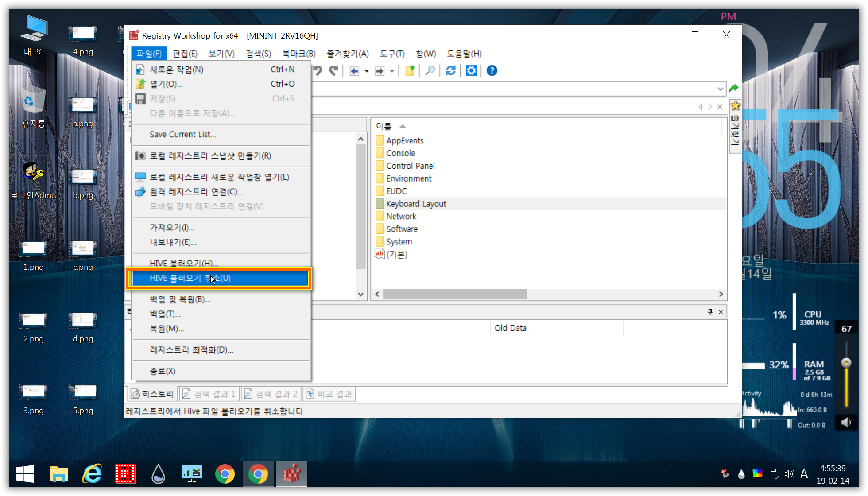
Task: Select 가져오기(I)... menu entry
Action: (x=221, y=228)
